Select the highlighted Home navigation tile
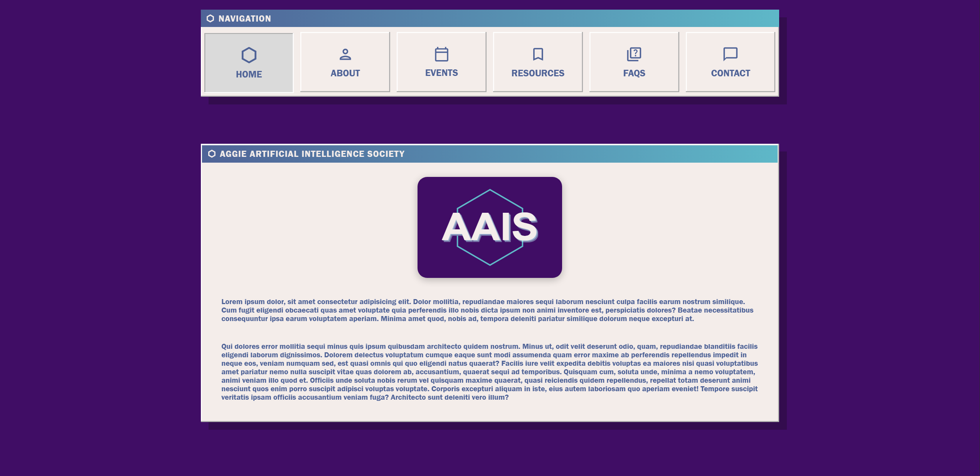The image size is (980, 476). click(248, 62)
